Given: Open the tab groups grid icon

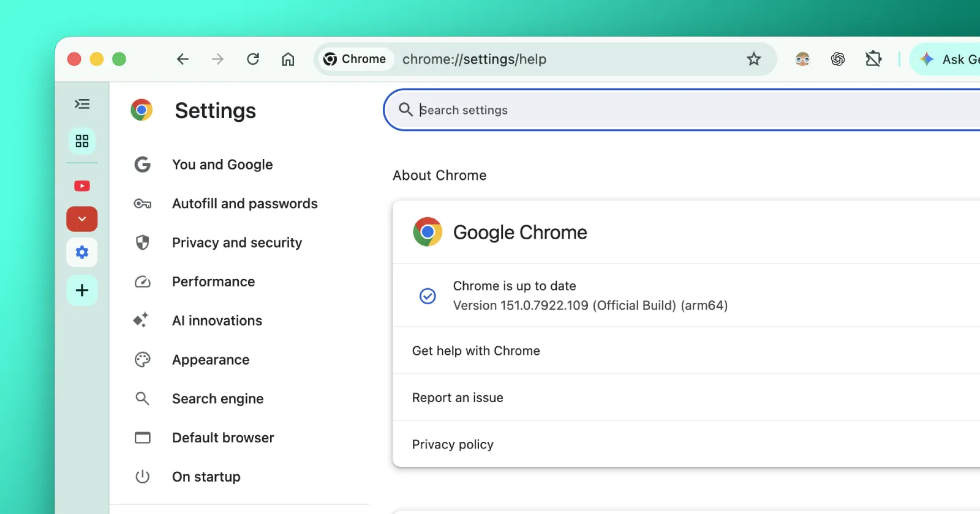Looking at the screenshot, I should pyautogui.click(x=82, y=141).
